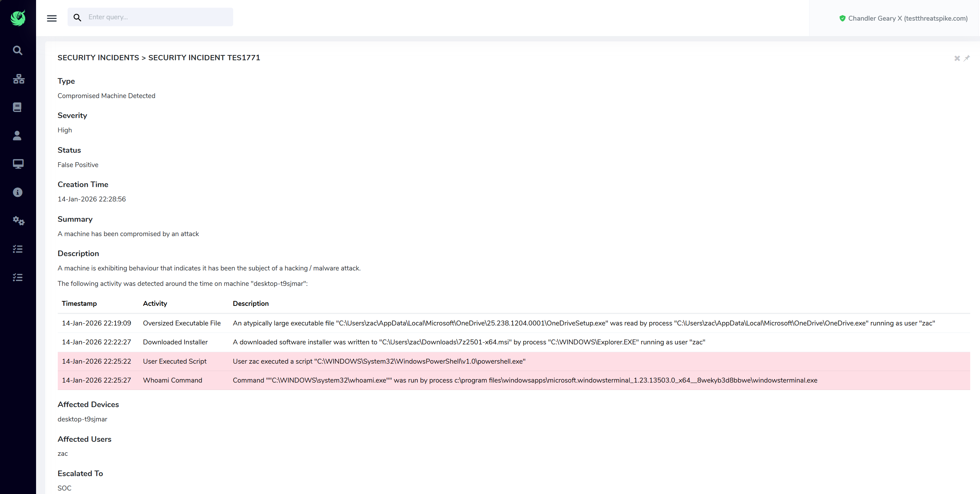980x494 pixels.
Task: Go to SECURITY INCIDENTS breadcrumb
Action: [98, 57]
